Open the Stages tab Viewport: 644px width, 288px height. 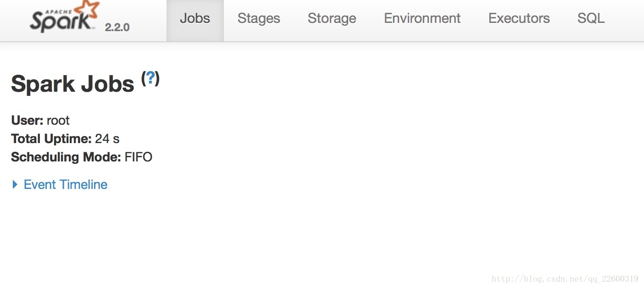click(x=259, y=18)
